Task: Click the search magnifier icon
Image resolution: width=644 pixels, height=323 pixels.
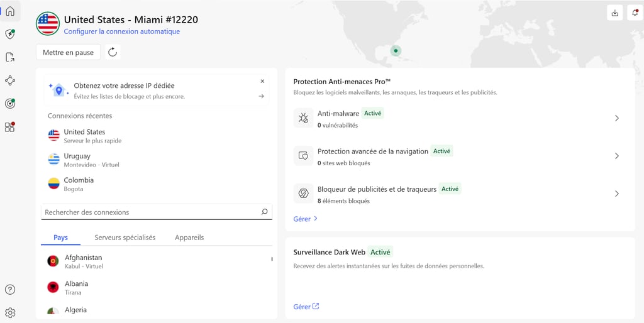Action: [x=264, y=212]
